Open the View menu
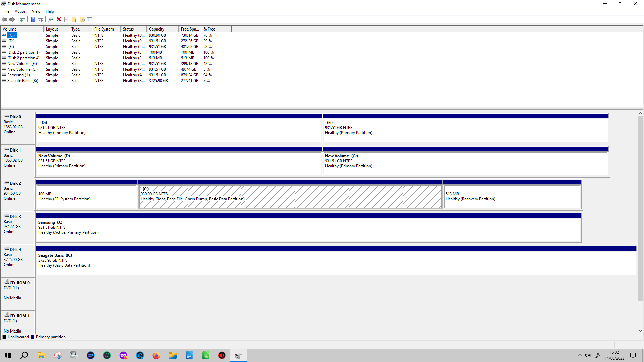 pos(36,11)
